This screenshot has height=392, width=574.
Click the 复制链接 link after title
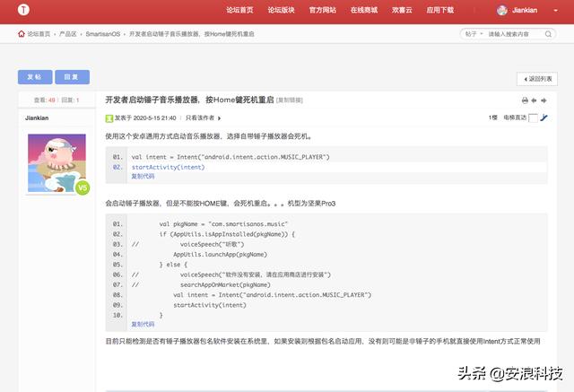click(290, 100)
